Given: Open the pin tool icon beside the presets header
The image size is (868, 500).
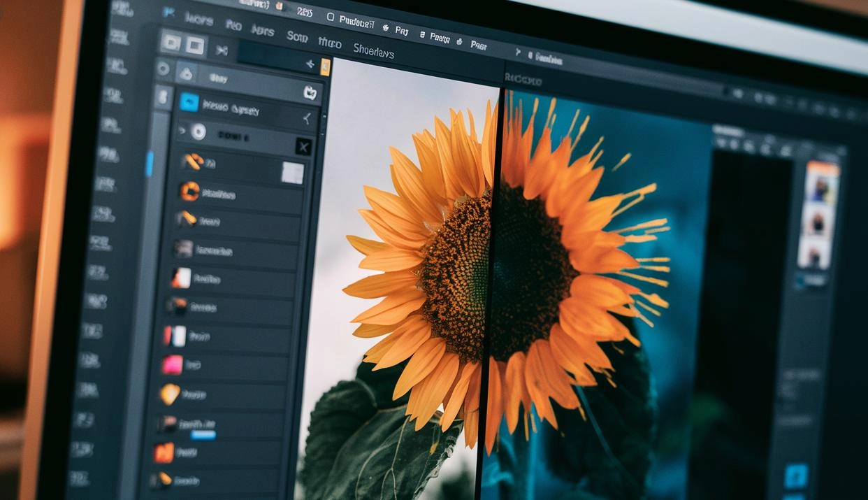Looking at the screenshot, I should point(308,117).
